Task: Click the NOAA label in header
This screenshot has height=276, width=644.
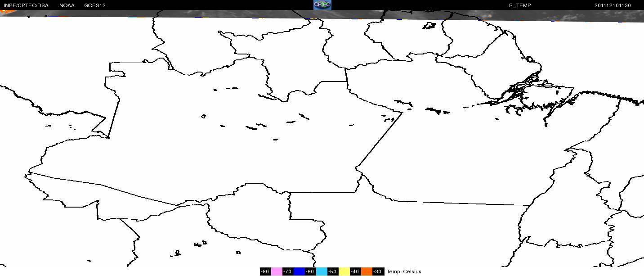Action: (67, 5)
